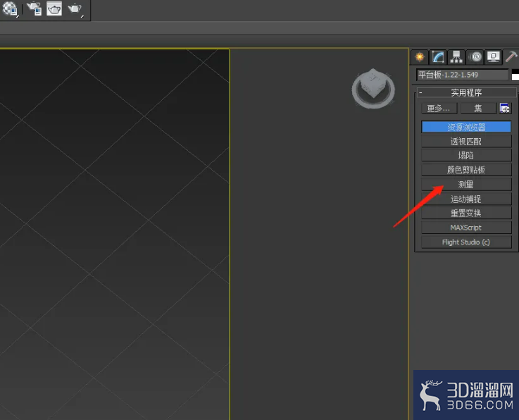519x420 pixels.
Task: Switch to the Modify command panel tab
Action: tap(438, 57)
